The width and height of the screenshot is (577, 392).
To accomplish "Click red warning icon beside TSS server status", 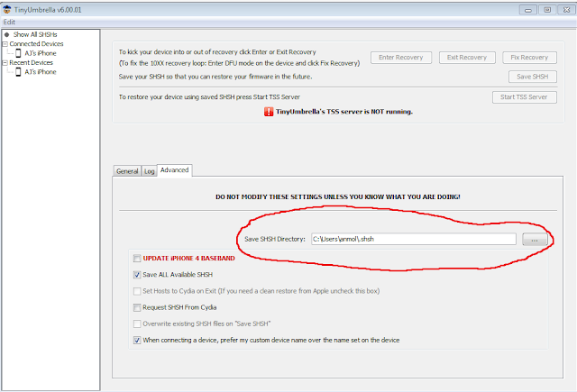I will coord(269,112).
